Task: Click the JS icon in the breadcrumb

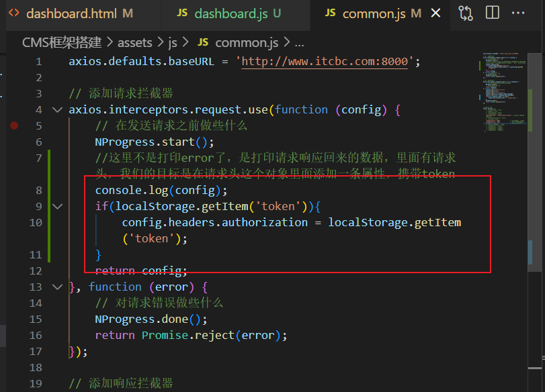Action: (x=203, y=43)
